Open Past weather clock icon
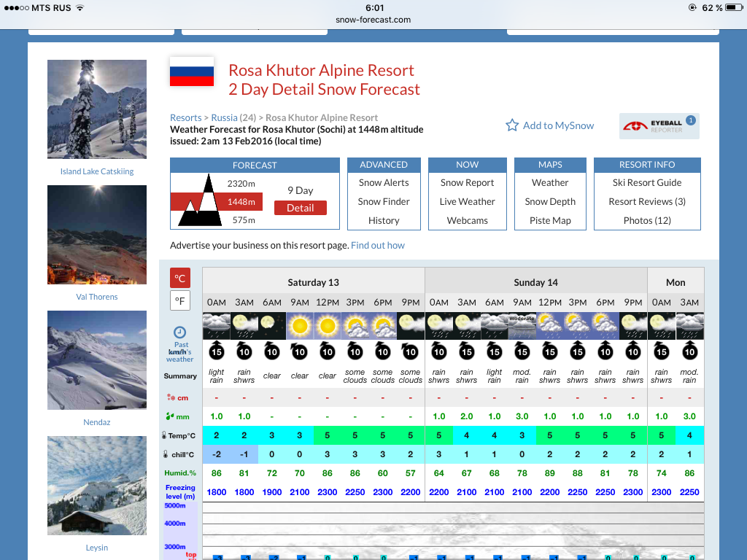 (x=179, y=332)
